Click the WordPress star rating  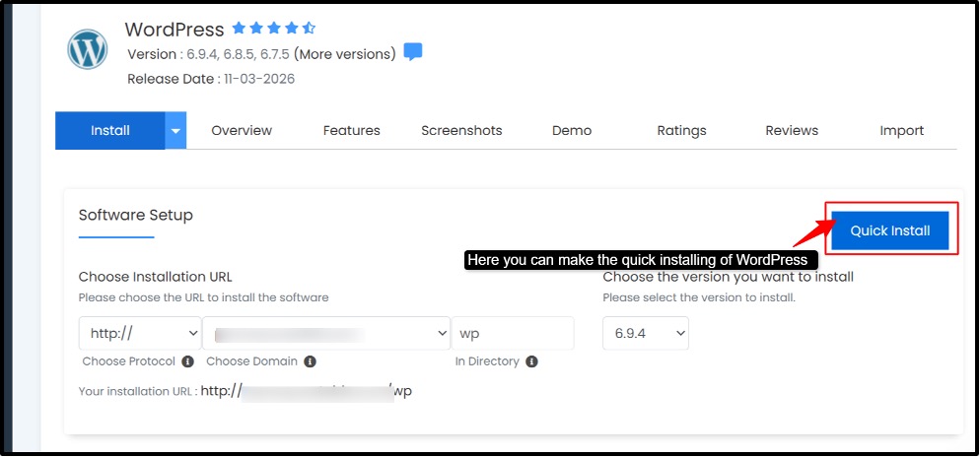pos(274,29)
